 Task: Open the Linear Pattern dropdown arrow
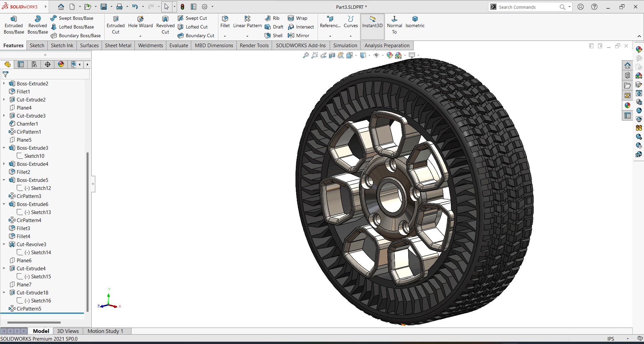click(x=247, y=36)
